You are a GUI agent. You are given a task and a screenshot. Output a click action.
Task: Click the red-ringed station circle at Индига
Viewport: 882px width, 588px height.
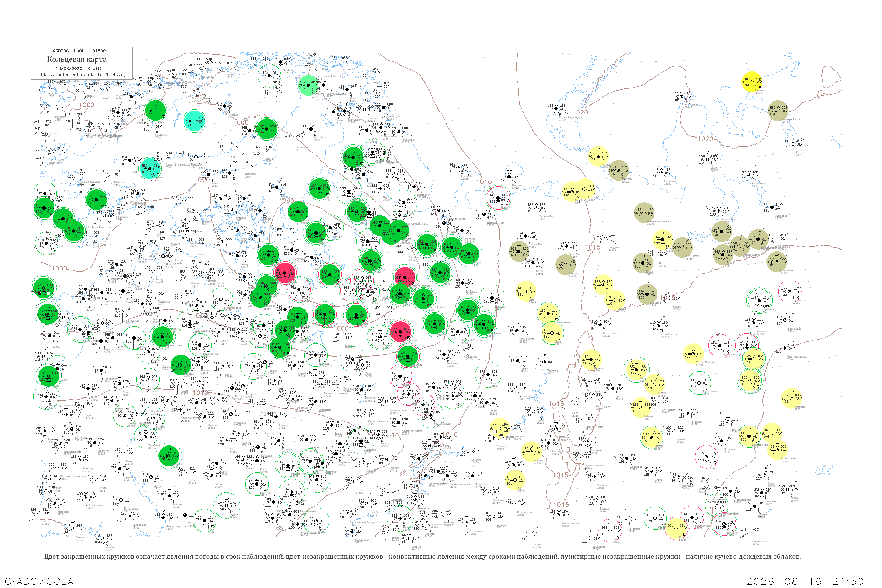[x=498, y=198]
